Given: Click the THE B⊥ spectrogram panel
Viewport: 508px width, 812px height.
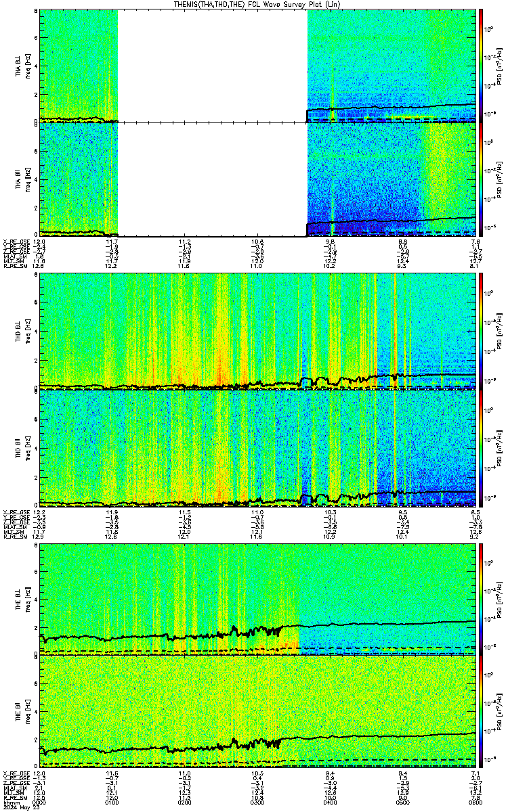Looking at the screenshot, I should 257,600.
